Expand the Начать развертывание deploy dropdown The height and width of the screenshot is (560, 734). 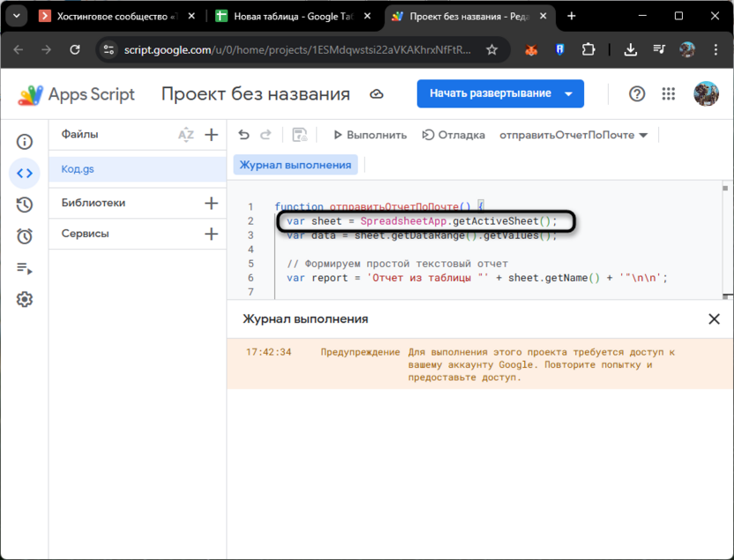click(569, 93)
